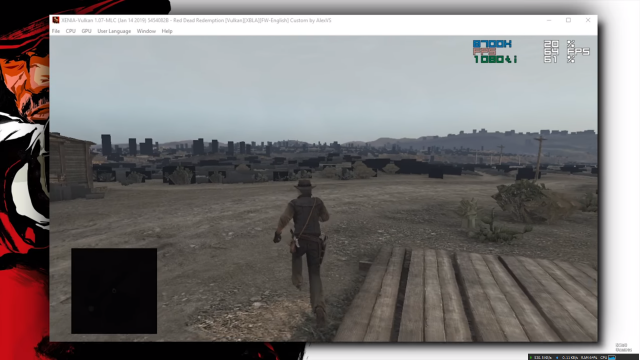The image size is (640, 360).
Task: Click the Xenia app icon in title bar
Action: 56,20
